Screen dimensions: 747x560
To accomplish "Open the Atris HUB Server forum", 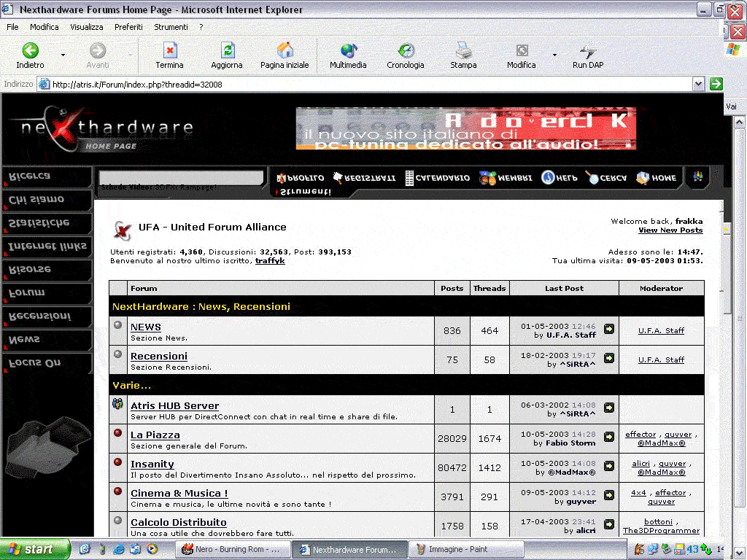I will pos(175,405).
